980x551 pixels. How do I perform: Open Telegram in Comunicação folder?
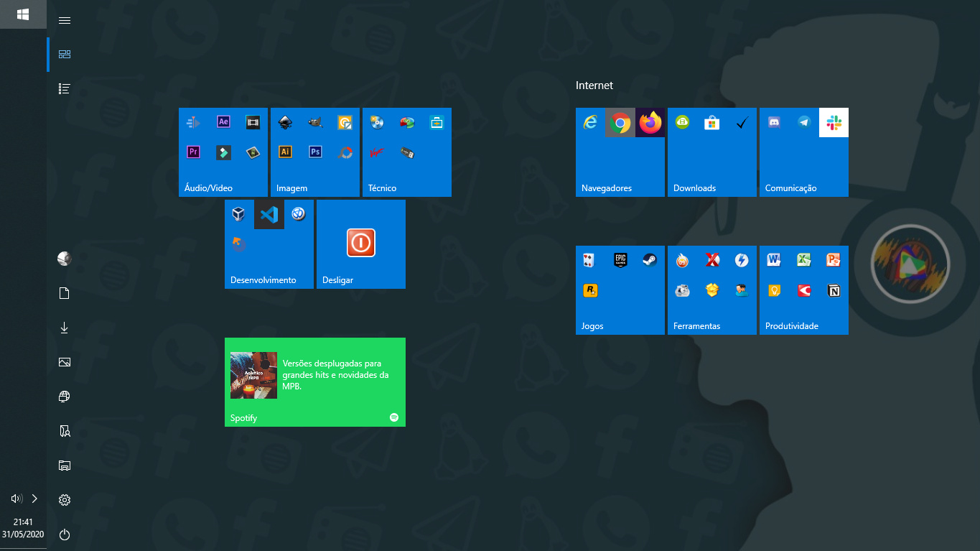pos(804,123)
